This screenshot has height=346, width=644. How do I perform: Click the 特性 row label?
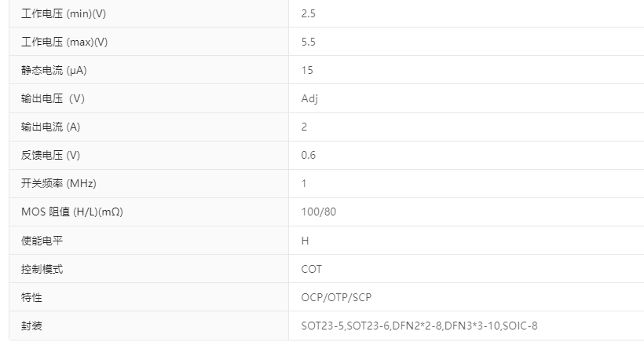point(31,297)
